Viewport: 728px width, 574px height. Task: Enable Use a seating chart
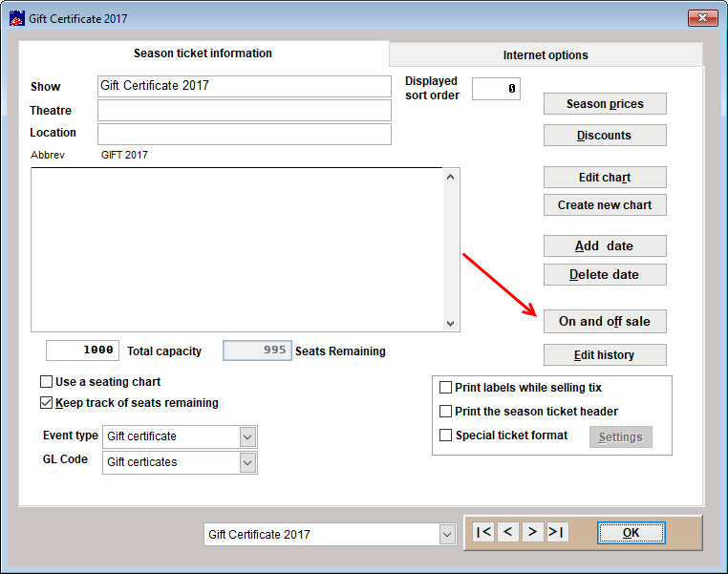(46, 381)
